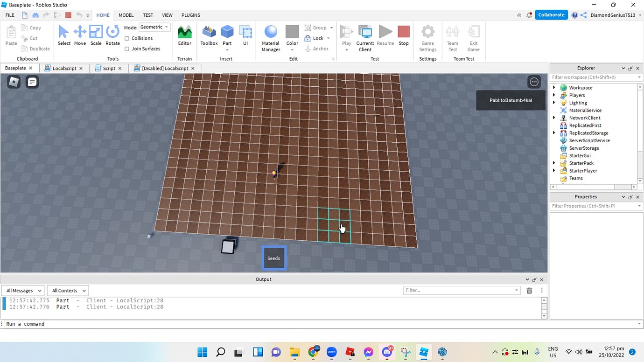Image resolution: width=644 pixels, height=362 pixels.
Task: Select the Seeds hotbar tool
Action: point(274,258)
